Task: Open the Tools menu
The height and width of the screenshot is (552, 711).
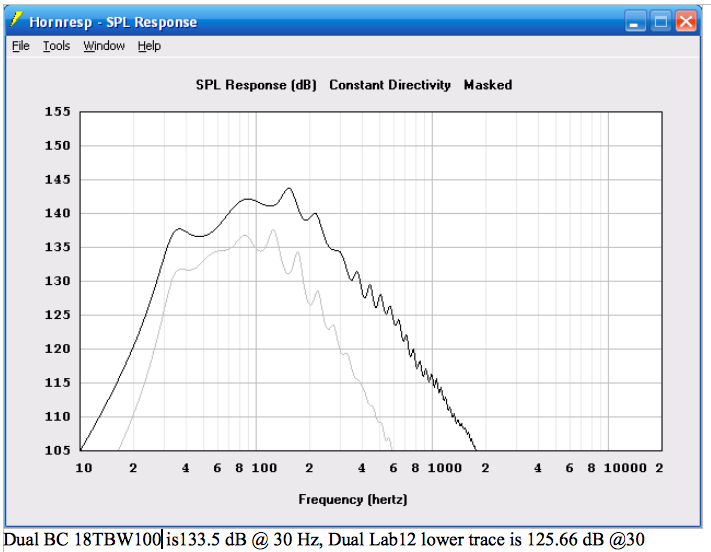Action: tap(57, 46)
